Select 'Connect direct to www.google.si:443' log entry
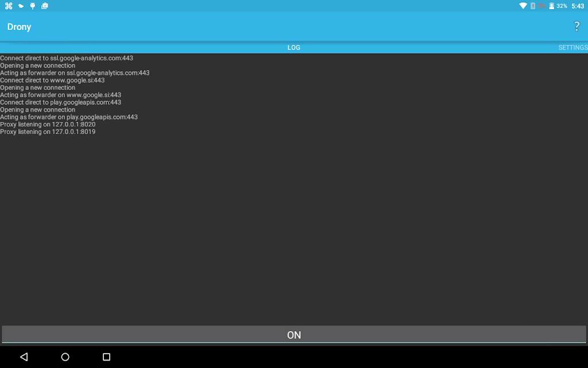Viewport: 588px width, 368px height. pos(52,80)
